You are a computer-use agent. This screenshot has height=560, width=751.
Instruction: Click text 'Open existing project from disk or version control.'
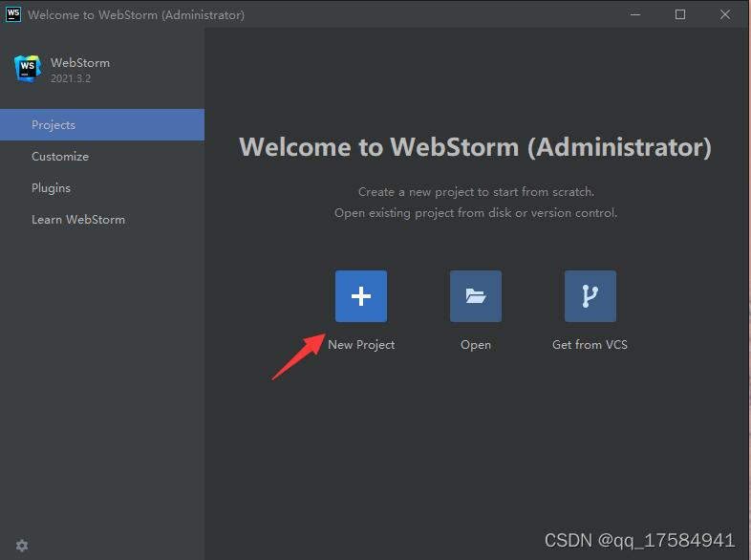click(476, 213)
